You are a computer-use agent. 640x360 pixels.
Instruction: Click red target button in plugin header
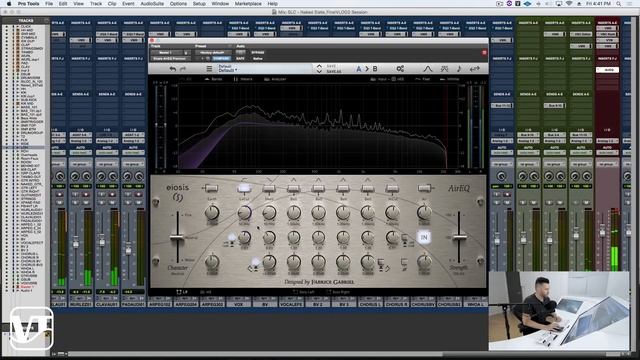click(484, 52)
